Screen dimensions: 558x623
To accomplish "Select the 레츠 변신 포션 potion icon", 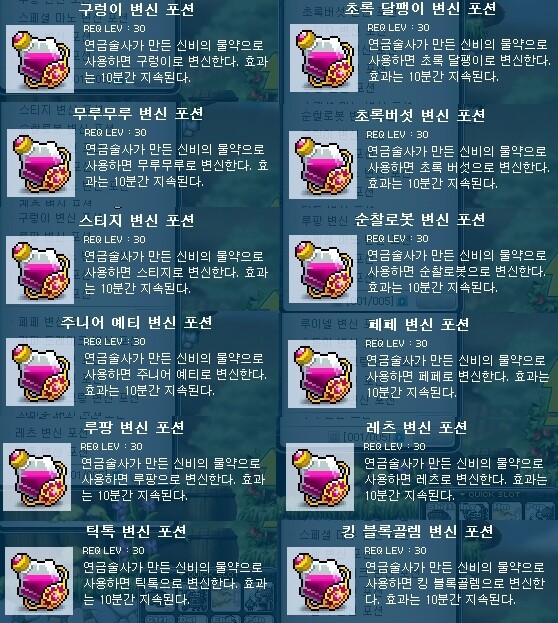I will [x=320, y=477].
